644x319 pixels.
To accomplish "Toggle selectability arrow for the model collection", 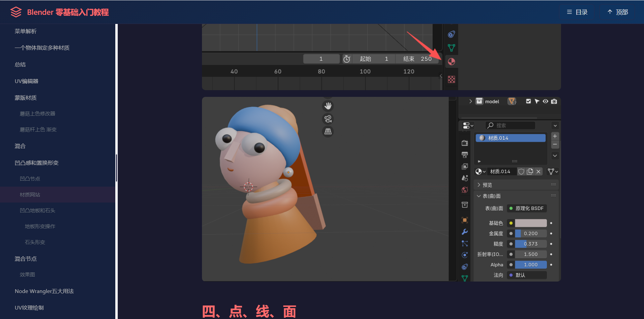I will (x=537, y=101).
